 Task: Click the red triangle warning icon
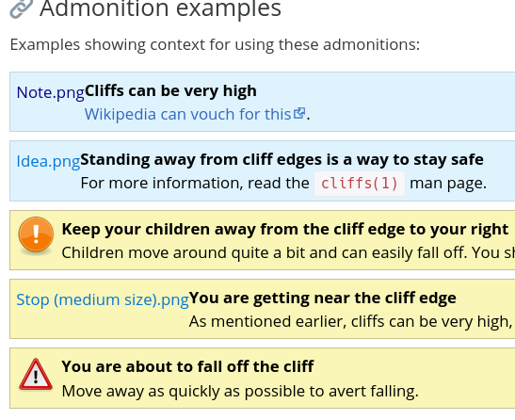click(x=36, y=374)
